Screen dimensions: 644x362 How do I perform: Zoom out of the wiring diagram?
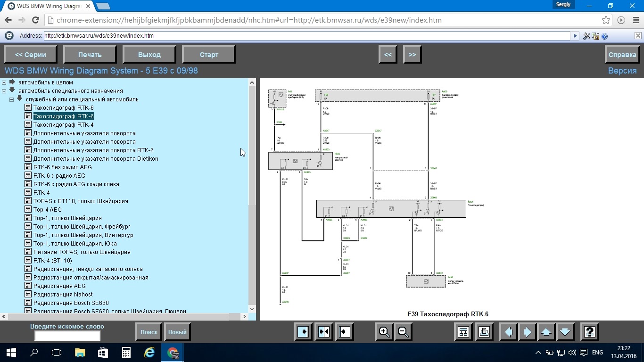tap(403, 332)
